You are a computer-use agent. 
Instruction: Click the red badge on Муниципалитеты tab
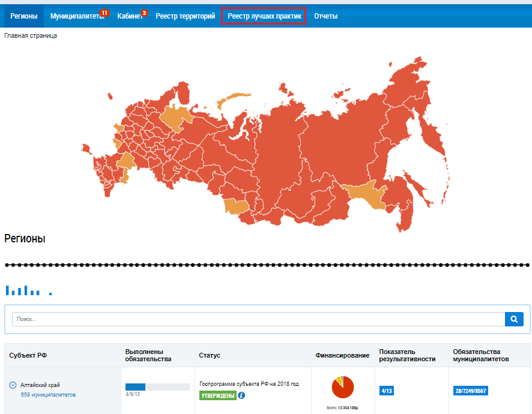pos(104,13)
